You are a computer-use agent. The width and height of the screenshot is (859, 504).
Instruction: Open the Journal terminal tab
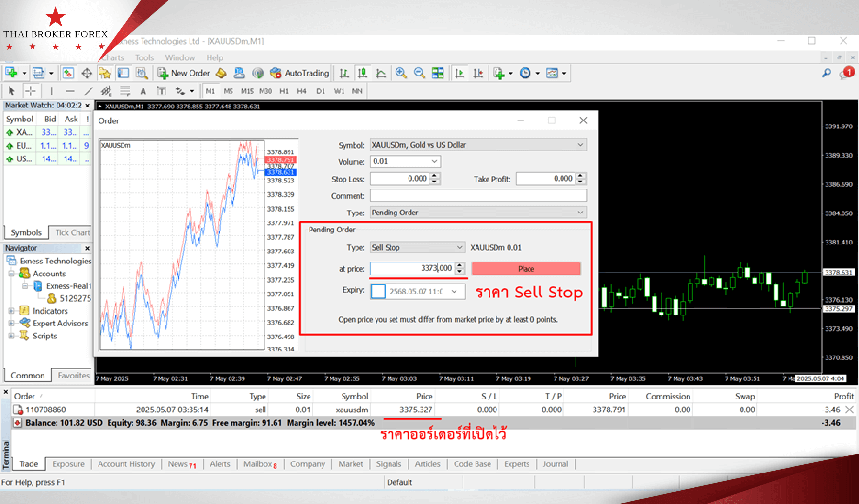[556, 464]
